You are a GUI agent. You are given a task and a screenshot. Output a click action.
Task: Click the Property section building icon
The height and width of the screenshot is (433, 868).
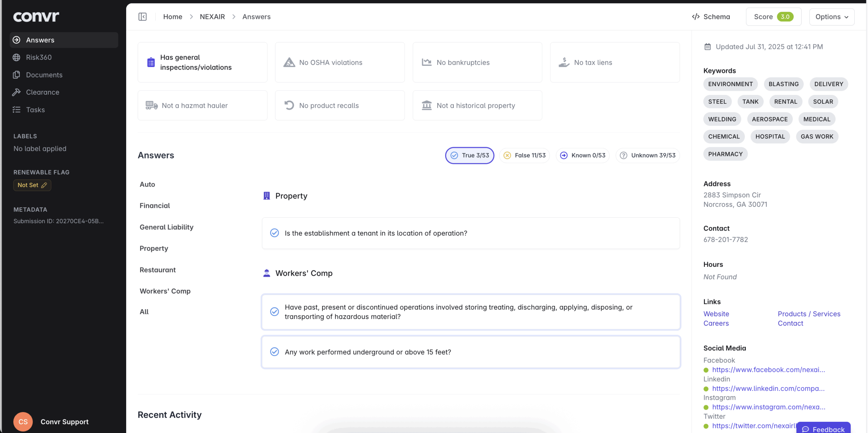coord(267,196)
